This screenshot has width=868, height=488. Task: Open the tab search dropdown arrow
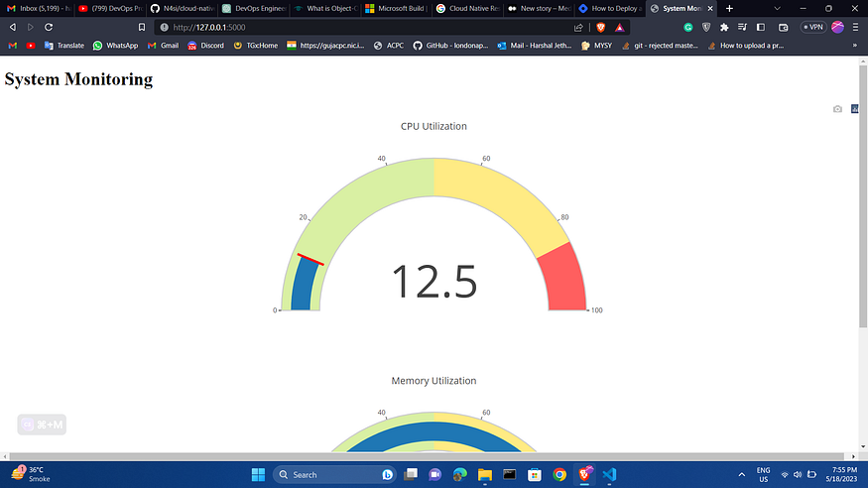click(777, 8)
